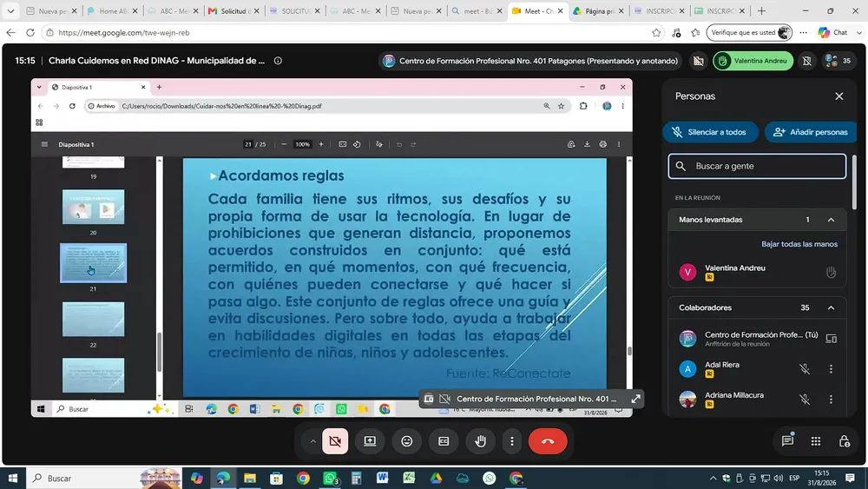Select slide thumbnail 20
Screen dimensions: 868x489
coord(93,207)
